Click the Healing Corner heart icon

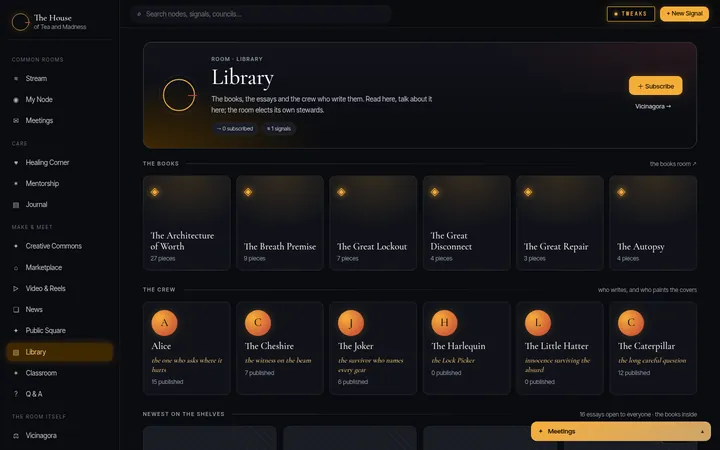point(16,163)
